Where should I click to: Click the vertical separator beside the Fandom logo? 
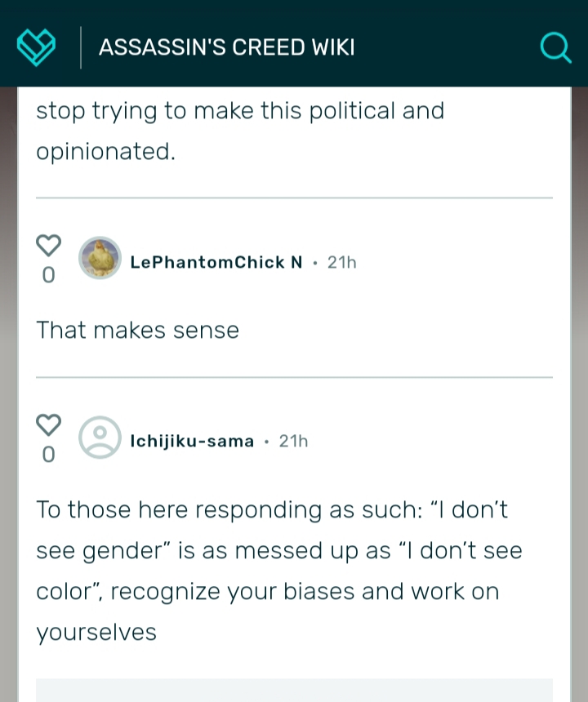click(x=81, y=47)
